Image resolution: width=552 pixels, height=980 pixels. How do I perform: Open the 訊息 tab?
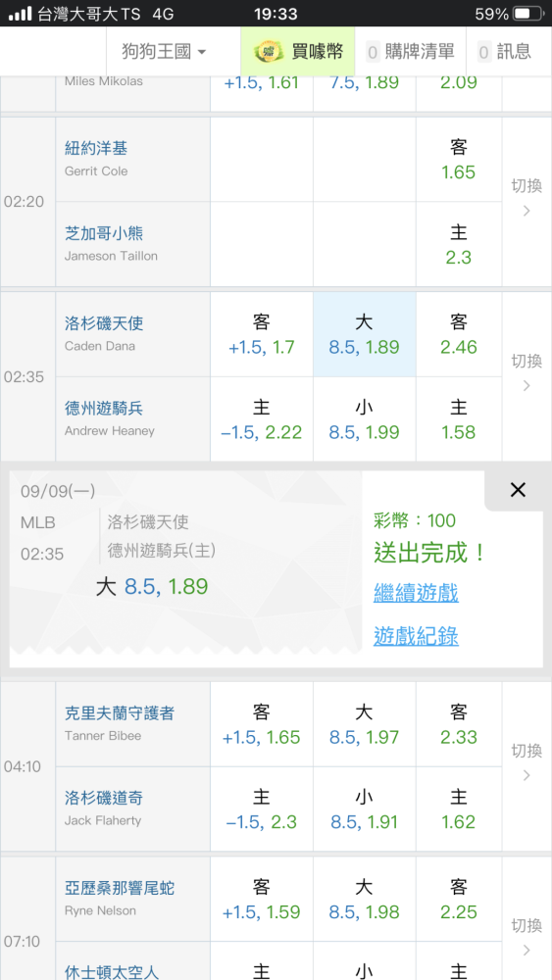(505, 51)
